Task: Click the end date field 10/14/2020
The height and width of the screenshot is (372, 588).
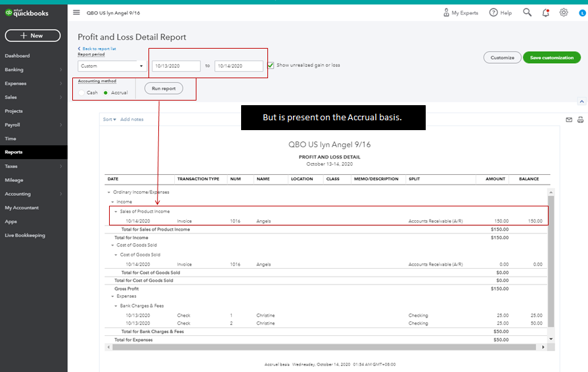Action: coord(239,66)
